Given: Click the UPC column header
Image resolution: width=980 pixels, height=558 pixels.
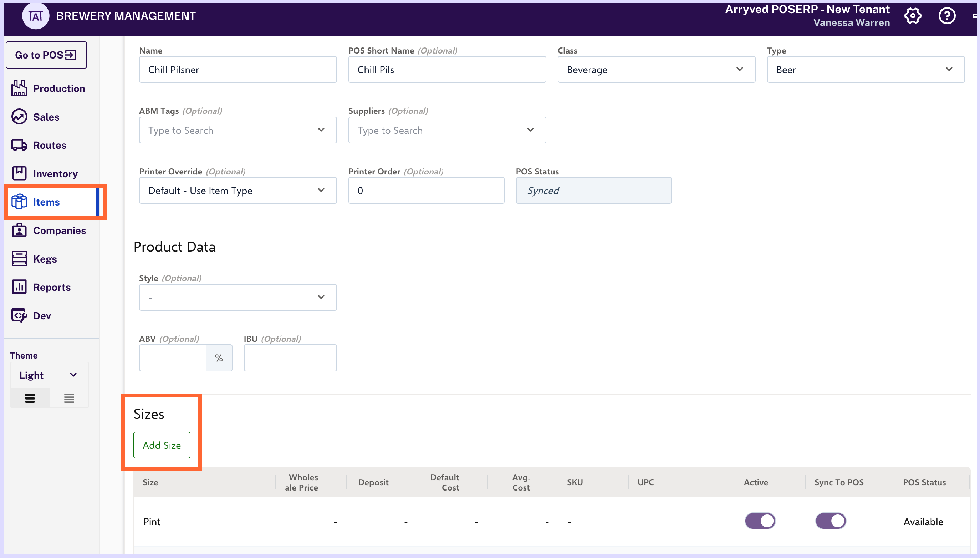Looking at the screenshot, I should [x=646, y=482].
